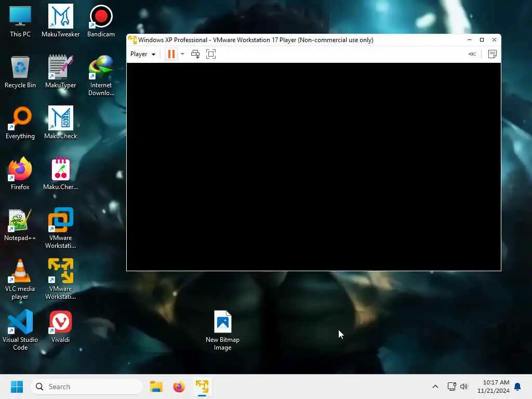
Task: Open the VMware message log/notes icon
Action: pos(493,54)
